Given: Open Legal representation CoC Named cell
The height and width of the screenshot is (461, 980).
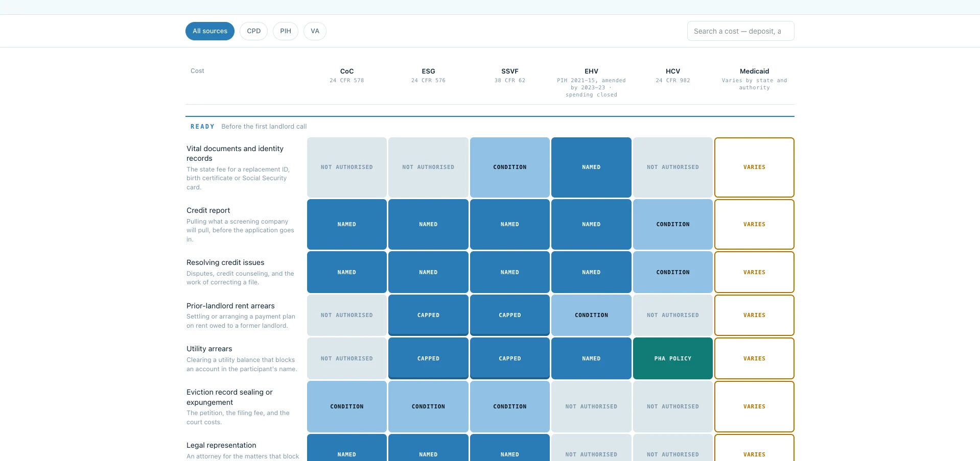Looking at the screenshot, I should pos(347,448).
